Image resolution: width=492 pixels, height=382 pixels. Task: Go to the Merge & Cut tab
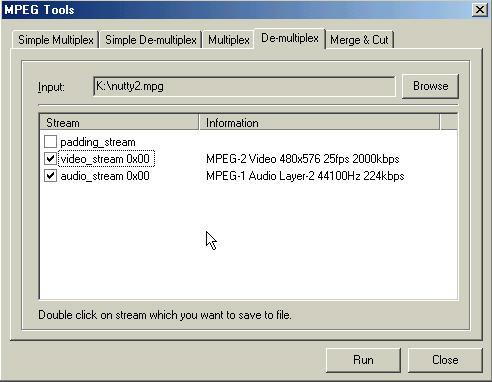(359, 40)
